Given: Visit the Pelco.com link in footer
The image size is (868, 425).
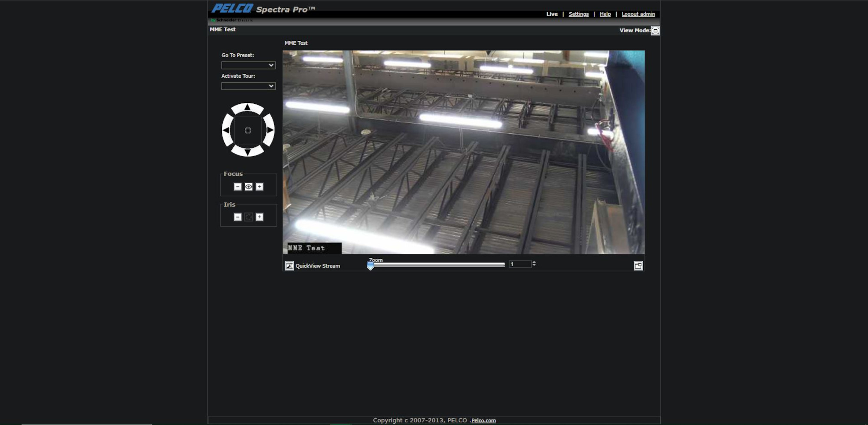Looking at the screenshot, I should click(x=483, y=420).
